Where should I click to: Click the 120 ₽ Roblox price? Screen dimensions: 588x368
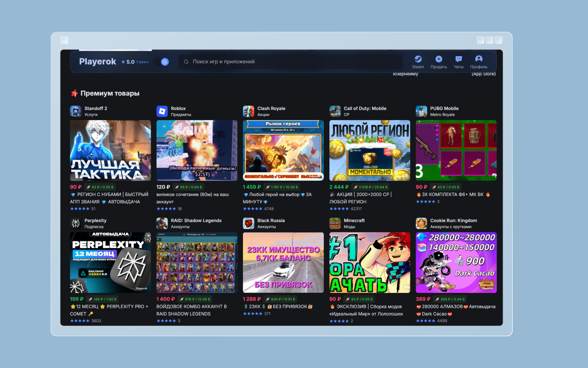[x=163, y=187]
